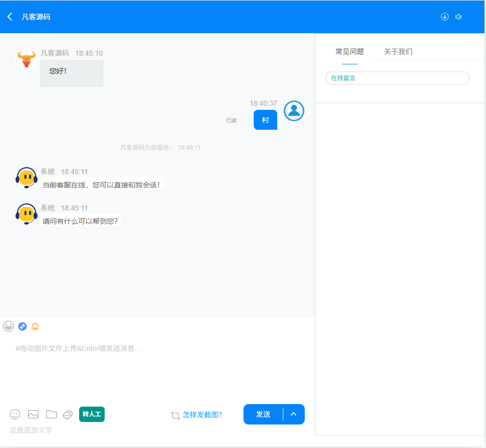The image size is (486, 448).
Task: Switch to 关于我们 tab
Action: pyautogui.click(x=398, y=52)
